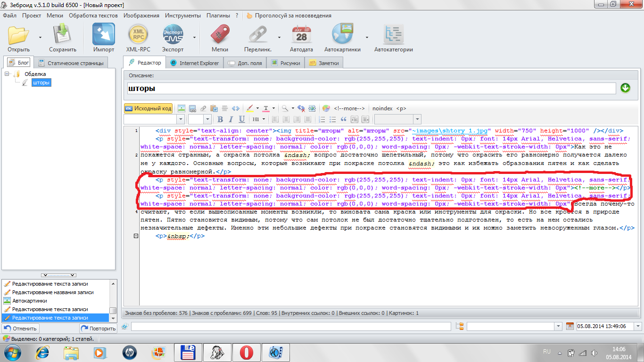Image resolution: width=644 pixels, height=362 pixels.
Task: Click the image with link icon
Action: pos(192,108)
